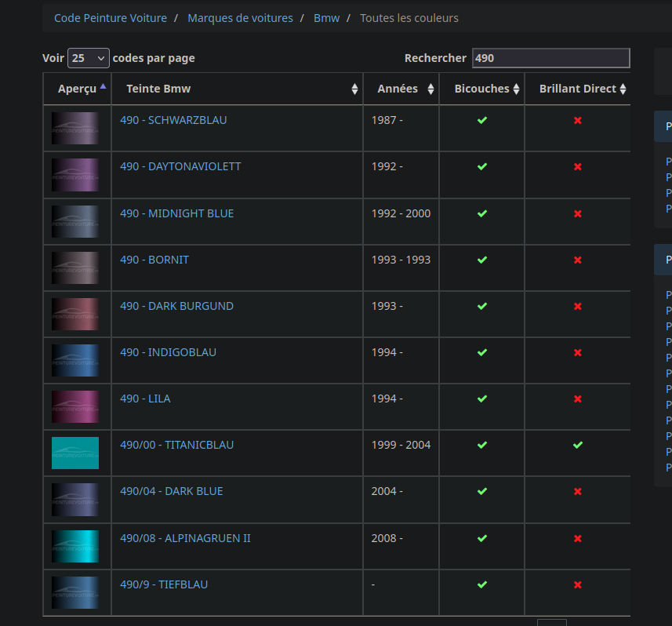This screenshot has height=626, width=672.
Task: Go to Marques de voitures breadcrumb
Action: click(241, 18)
